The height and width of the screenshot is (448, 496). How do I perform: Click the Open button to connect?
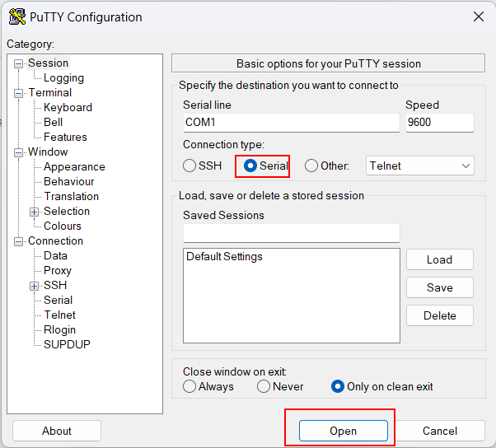[344, 431]
